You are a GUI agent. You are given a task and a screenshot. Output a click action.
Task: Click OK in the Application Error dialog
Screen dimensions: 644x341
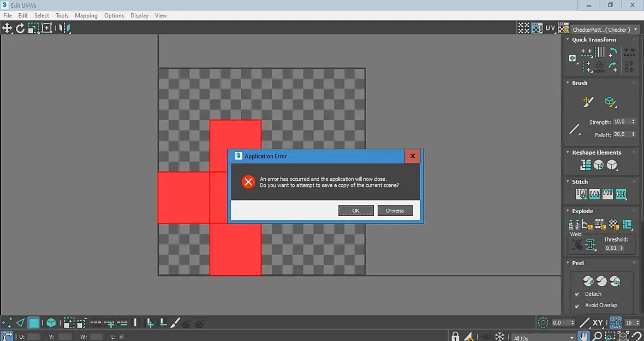click(356, 210)
